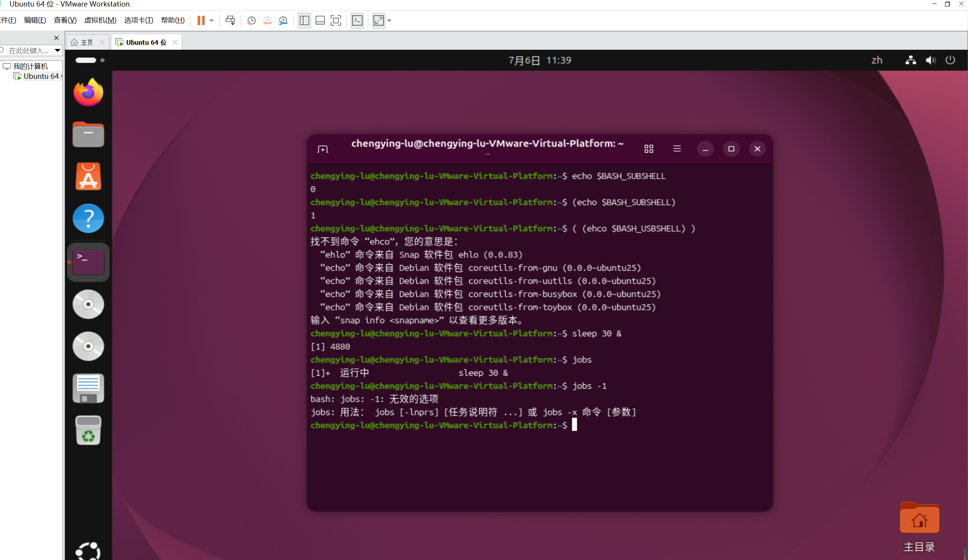Open the clock showing 7月6日 11:39
The height and width of the screenshot is (560, 968).
pos(540,60)
